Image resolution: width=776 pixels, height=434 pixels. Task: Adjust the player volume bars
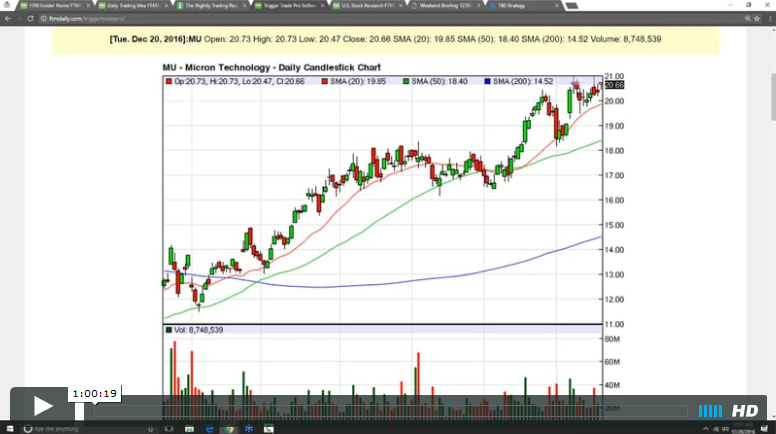(x=710, y=410)
